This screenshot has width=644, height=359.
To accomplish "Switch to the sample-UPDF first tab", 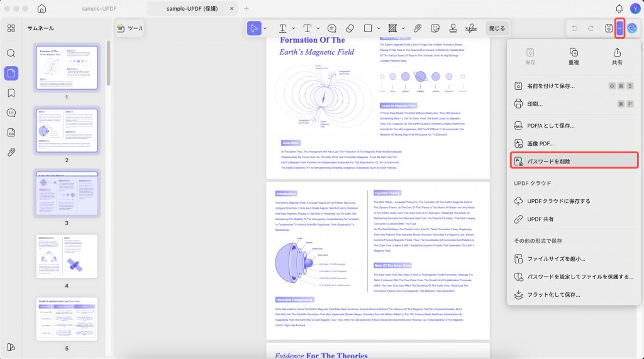I will tap(99, 9).
